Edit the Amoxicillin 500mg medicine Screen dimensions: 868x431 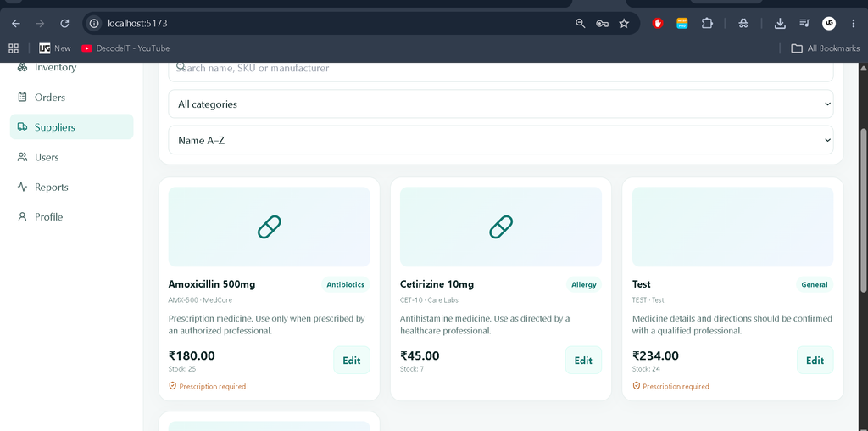(352, 360)
